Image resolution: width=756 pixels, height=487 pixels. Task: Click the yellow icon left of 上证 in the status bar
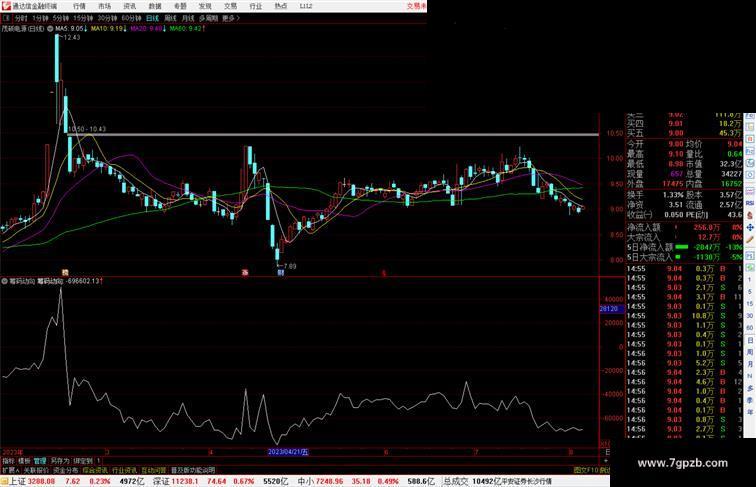(4, 481)
